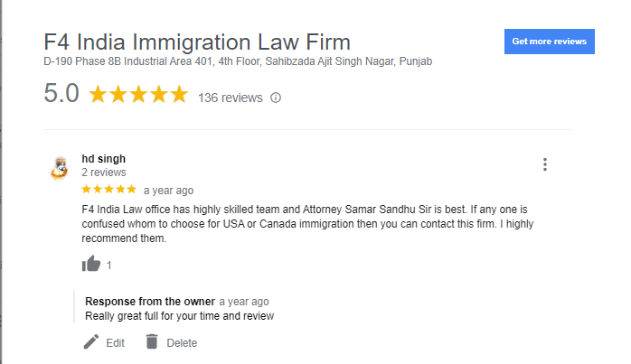Open hd singh's profile avatar

pos(60,168)
